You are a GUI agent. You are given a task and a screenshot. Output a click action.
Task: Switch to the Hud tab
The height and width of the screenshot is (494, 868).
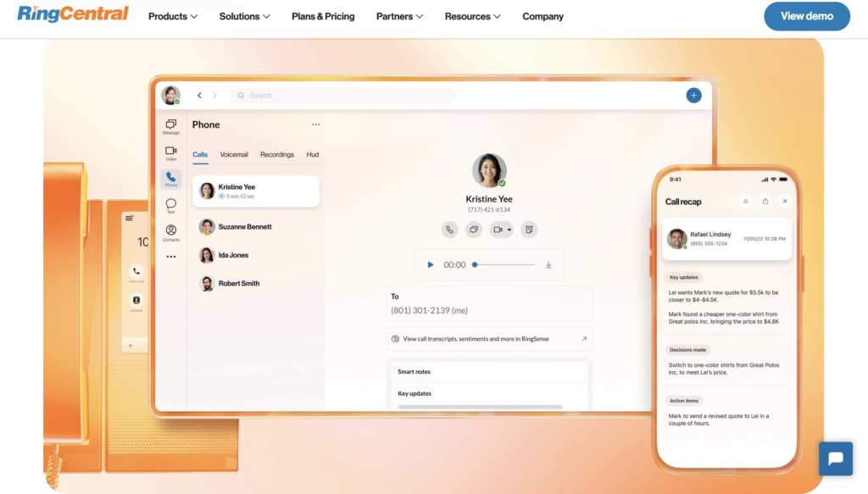pos(312,155)
